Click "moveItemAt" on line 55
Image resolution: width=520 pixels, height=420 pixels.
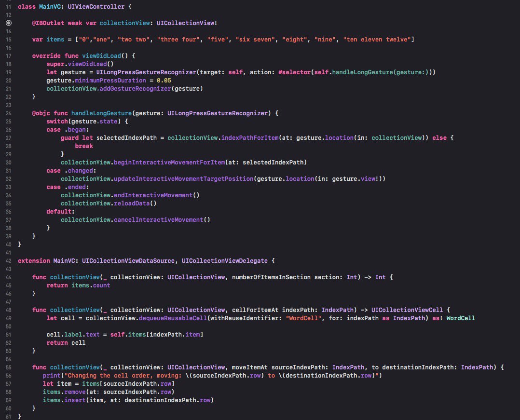(x=250, y=367)
